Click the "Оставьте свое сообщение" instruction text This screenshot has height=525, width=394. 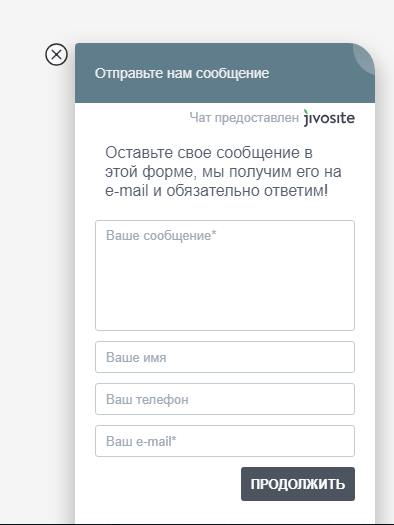pos(223,172)
